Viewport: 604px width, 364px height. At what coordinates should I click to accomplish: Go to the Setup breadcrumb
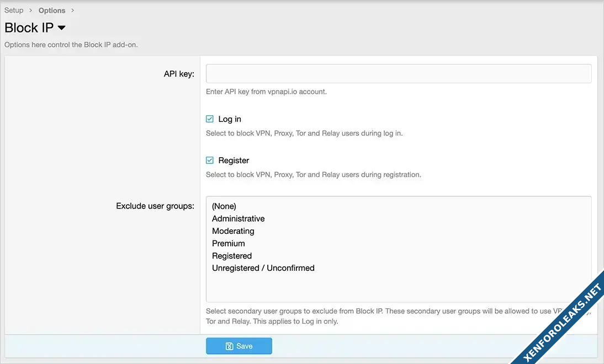[x=14, y=10]
